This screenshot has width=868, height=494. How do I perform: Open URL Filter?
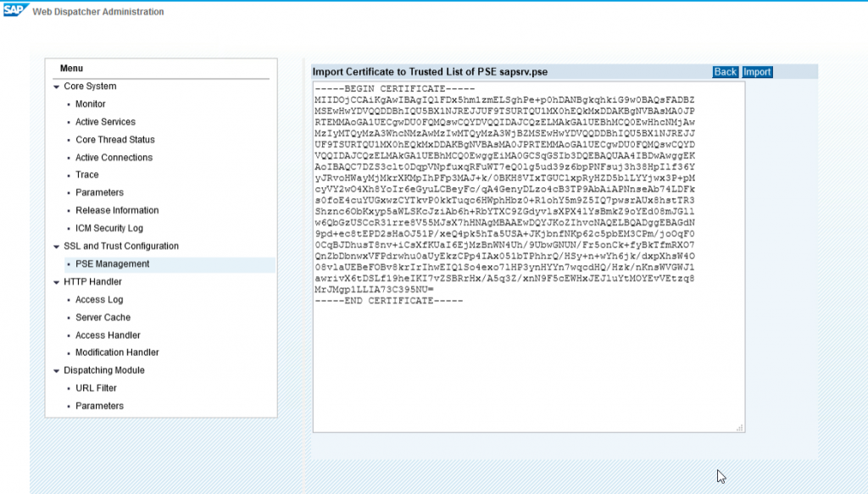coord(96,388)
